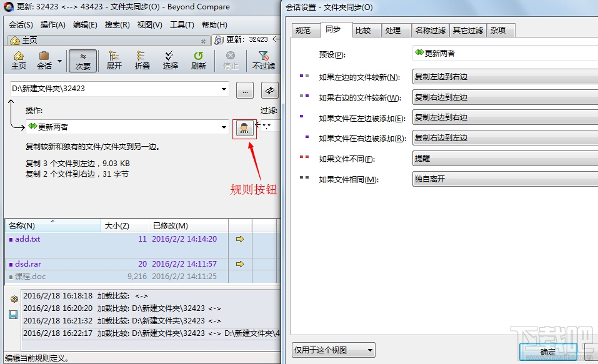Click the 折叠 (Collapse All) icon
This screenshot has height=364, width=598.
tap(142, 60)
